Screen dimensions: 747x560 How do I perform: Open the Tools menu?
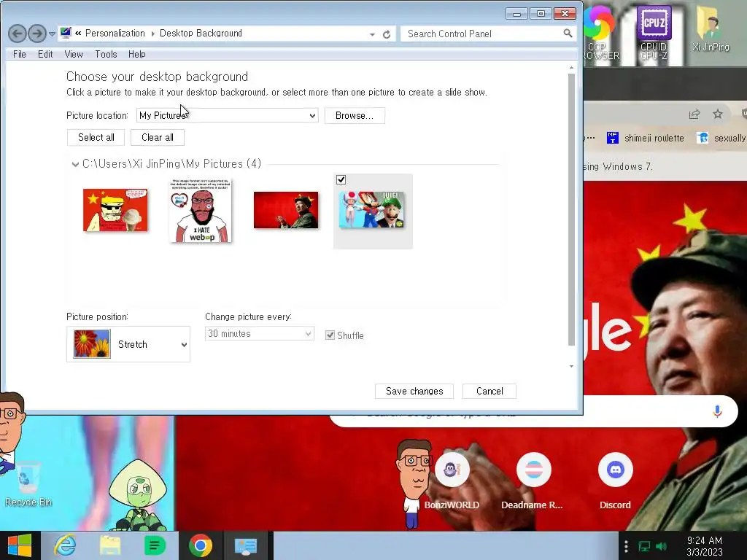[106, 54]
